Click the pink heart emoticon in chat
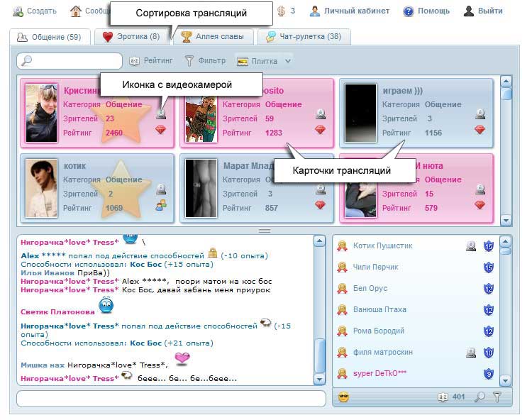The image size is (532, 420). pyautogui.click(x=182, y=358)
